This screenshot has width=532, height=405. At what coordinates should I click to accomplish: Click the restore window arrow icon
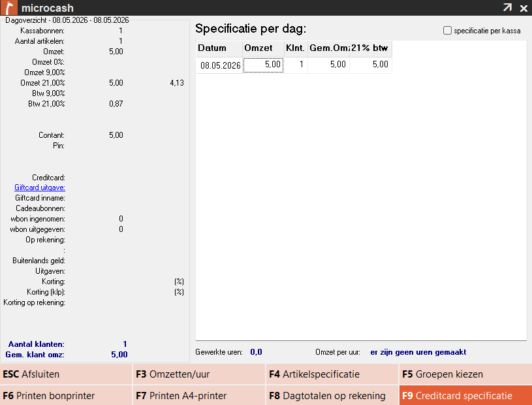[507, 7]
